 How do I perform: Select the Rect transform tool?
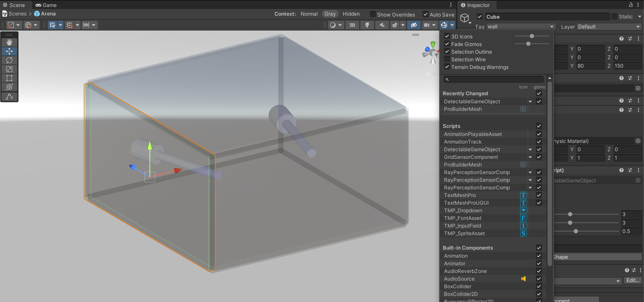click(x=9, y=78)
